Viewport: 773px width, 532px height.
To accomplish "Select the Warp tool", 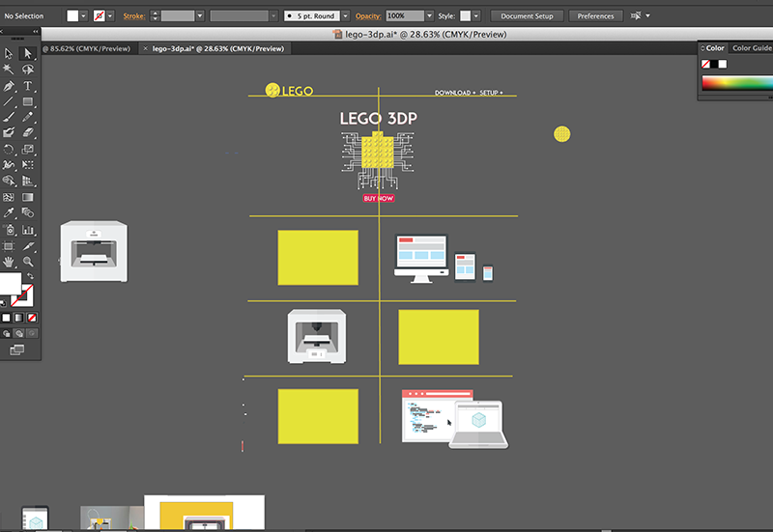I will (9, 165).
